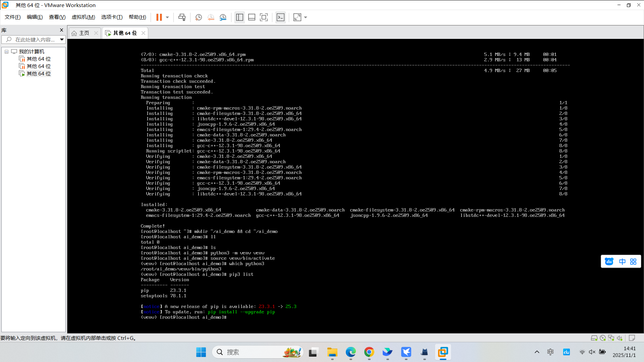
Task: Open the snapshot manager wrench-clock icon
Action: pyautogui.click(x=223, y=17)
